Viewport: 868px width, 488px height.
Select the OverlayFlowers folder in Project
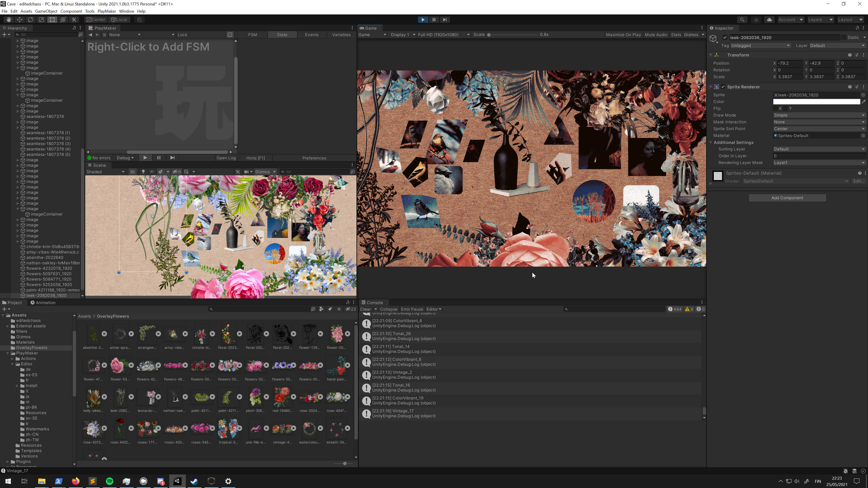click(x=32, y=348)
